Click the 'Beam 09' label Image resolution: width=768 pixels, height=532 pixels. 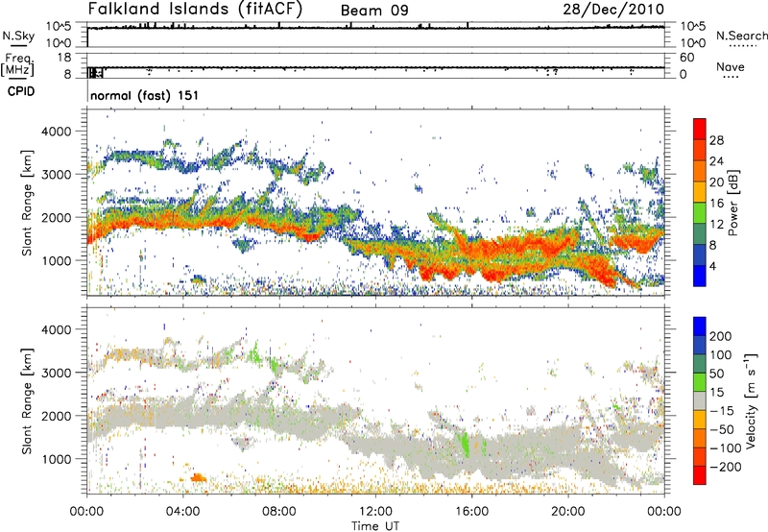374,11
